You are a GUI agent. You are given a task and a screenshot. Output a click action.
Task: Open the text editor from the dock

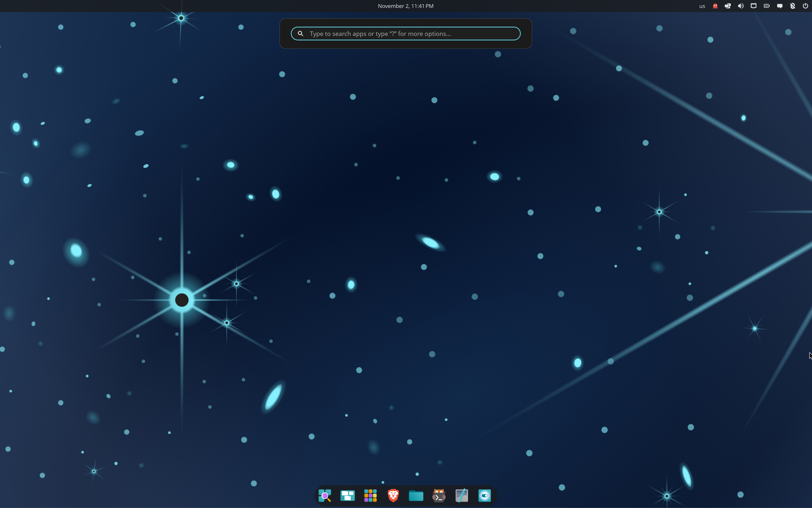(462, 496)
